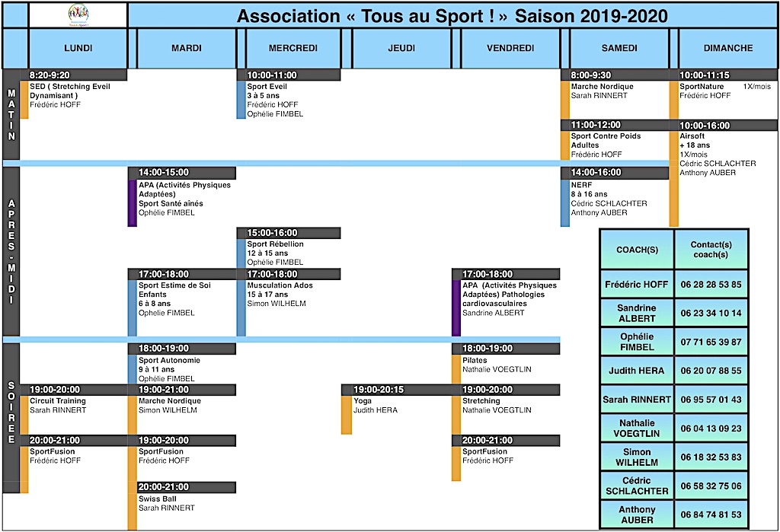The width and height of the screenshot is (780, 532).
Task: Click the Circuit Training activity on Monday
Action: pyautogui.click(x=58, y=401)
